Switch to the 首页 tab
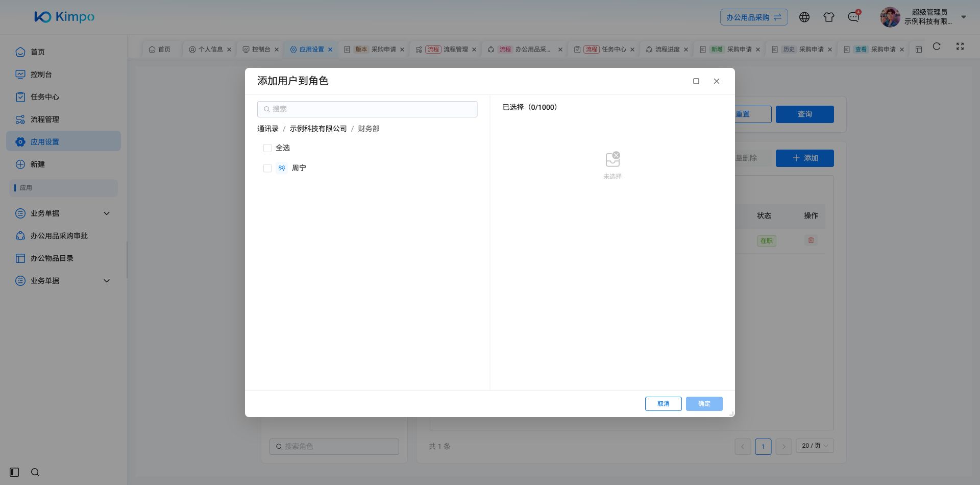Screen dimensions: 980x485 click(x=159, y=50)
